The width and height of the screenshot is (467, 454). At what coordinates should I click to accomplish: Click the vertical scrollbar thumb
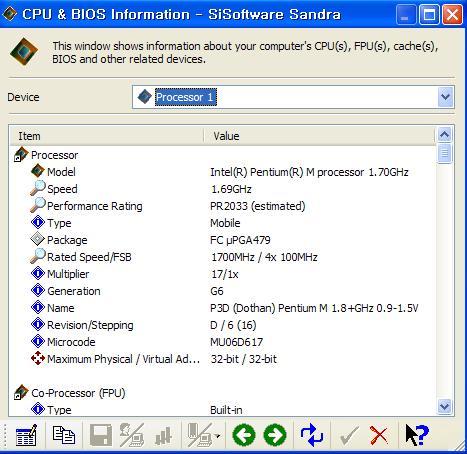445,153
